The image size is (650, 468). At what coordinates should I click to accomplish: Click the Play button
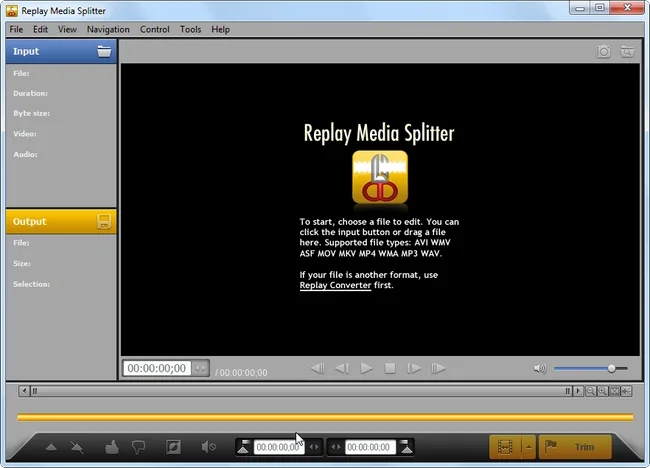tap(366, 368)
